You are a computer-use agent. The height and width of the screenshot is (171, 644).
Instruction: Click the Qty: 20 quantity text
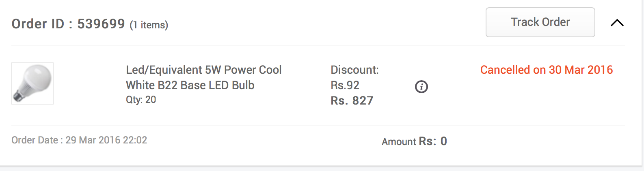[141, 100]
